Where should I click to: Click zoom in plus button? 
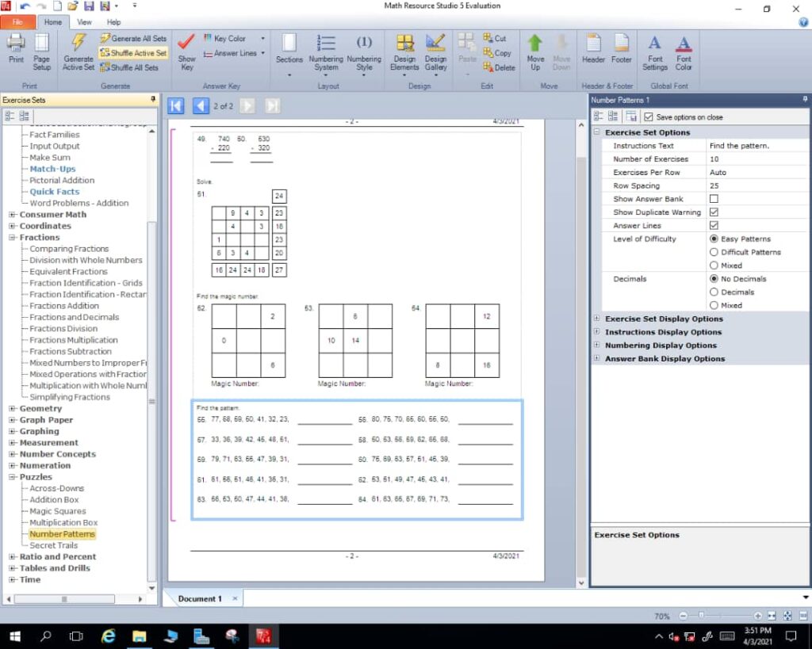[757, 616]
